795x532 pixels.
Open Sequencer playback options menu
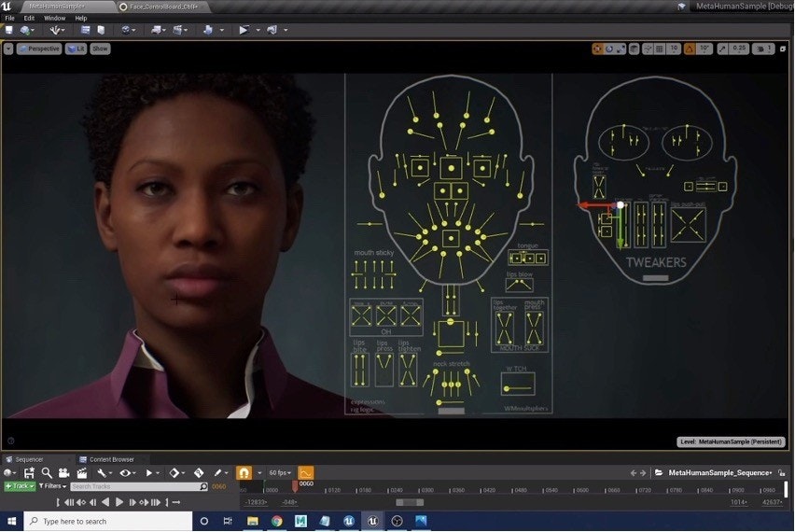151,473
